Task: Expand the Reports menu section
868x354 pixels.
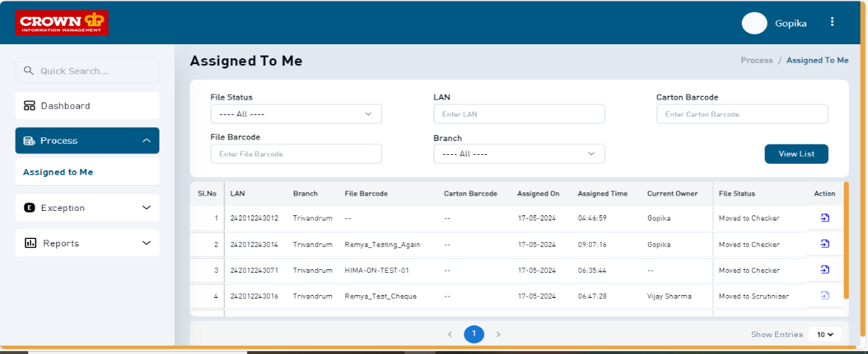Action: click(87, 243)
